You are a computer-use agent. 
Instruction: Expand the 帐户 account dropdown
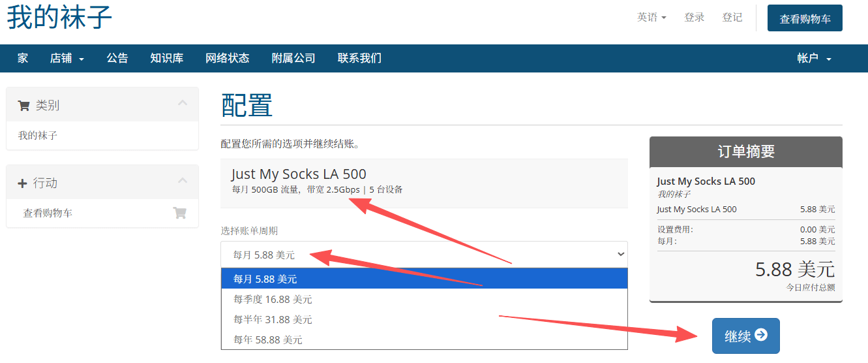click(x=815, y=58)
